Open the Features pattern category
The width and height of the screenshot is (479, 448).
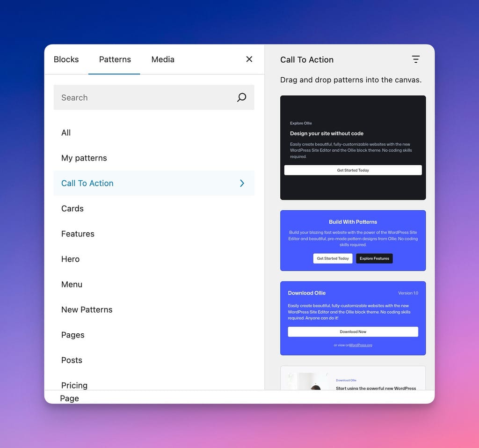(x=78, y=234)
